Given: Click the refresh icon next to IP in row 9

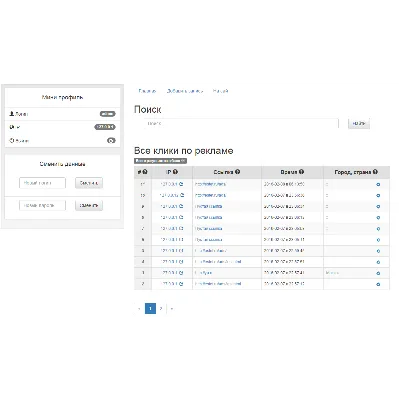Looking at the screenshot, I should pos(181,206).
